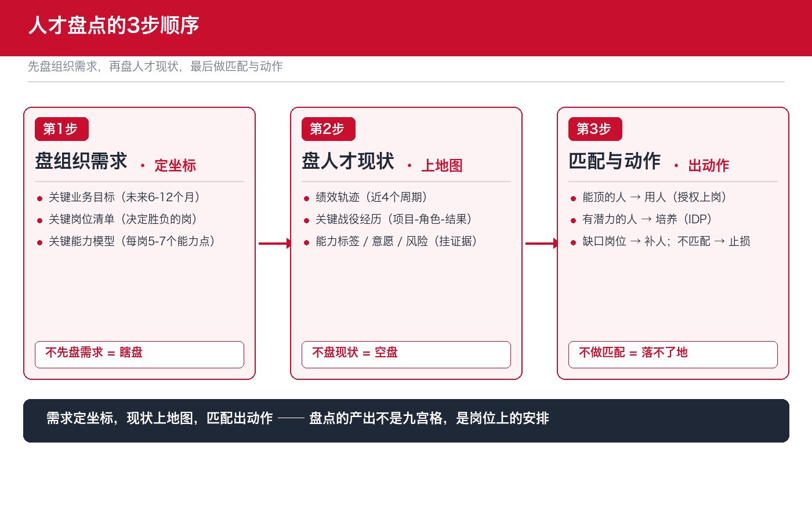Click the dark summary bar 需求定坐标，现状上地图

[406, 420]
